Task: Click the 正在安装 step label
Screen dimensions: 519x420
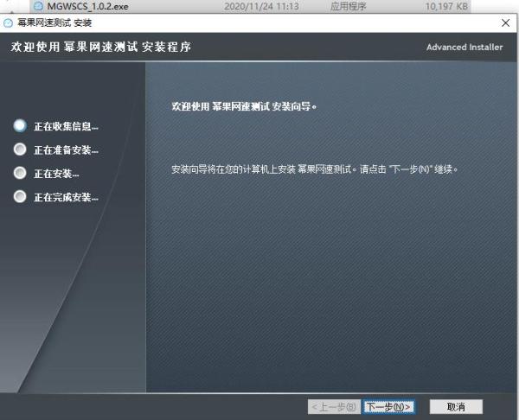Action: point(56,174)
